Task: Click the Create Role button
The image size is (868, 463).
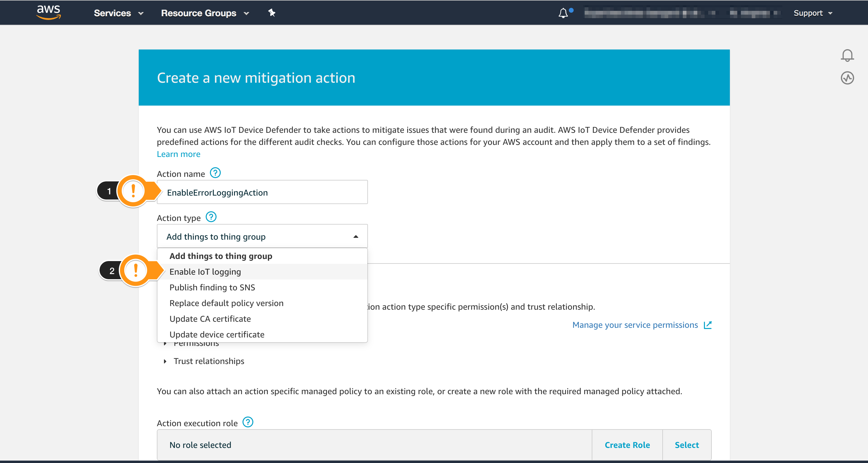Action: tap(627, 445)
